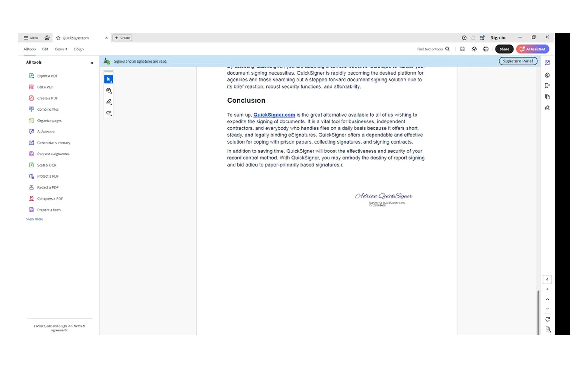The image size is (588, 368).
Task: Open the Edit tab
Action: [45, 49]
